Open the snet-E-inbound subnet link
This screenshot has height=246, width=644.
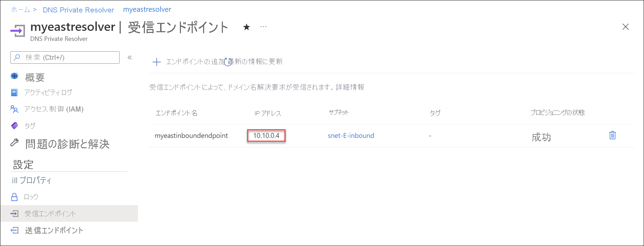point(351,135)
